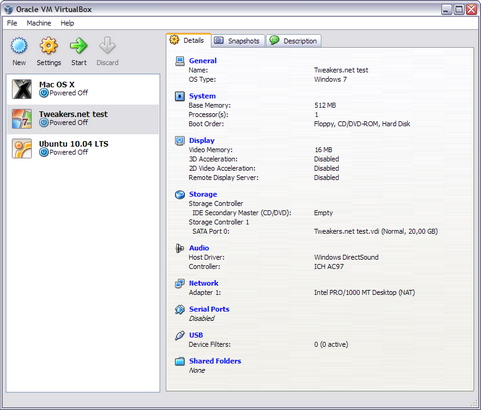Click the Mac OS X logo icon
The height and width of the screenshot is (410, 481).
(x=22, y=89)
